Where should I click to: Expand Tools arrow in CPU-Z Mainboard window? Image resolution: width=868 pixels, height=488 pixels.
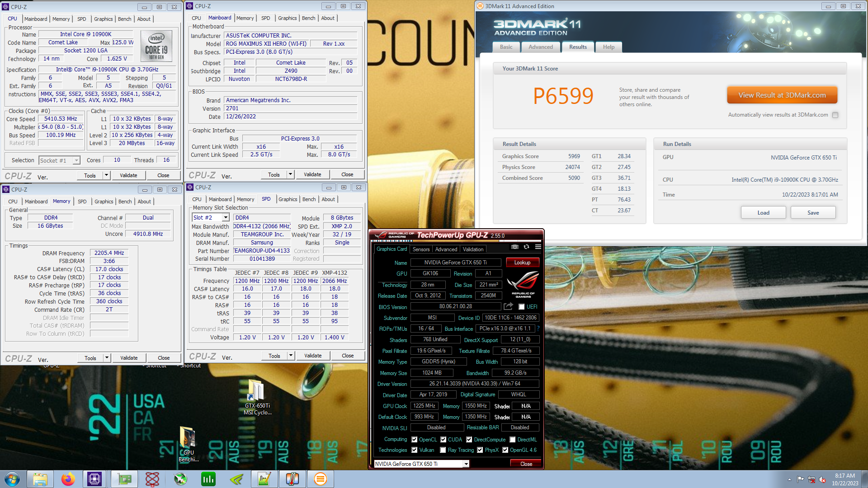pyautogui.click(x=291, y=174)
